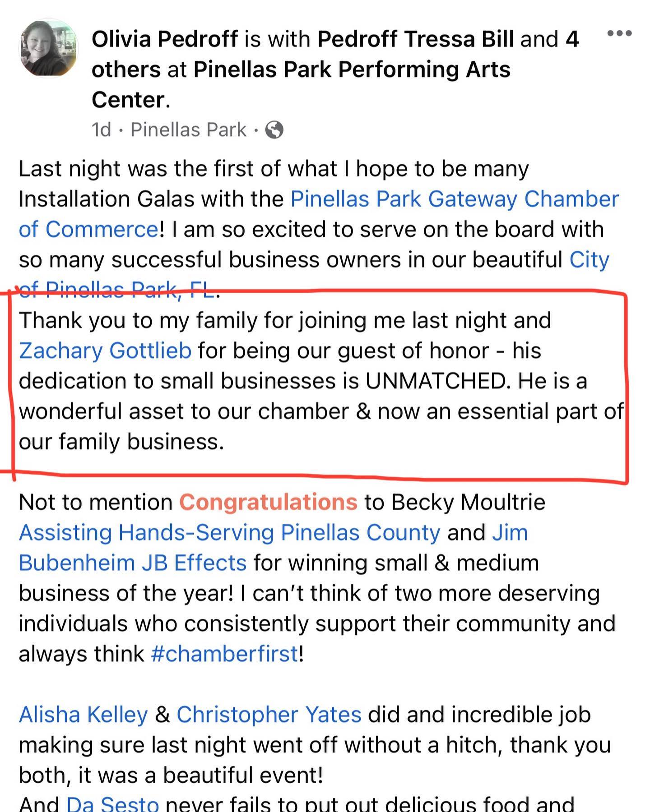Open Alisha Kelley's profile
The height and width of the screenshot is (812, 650).
point(84,715)
